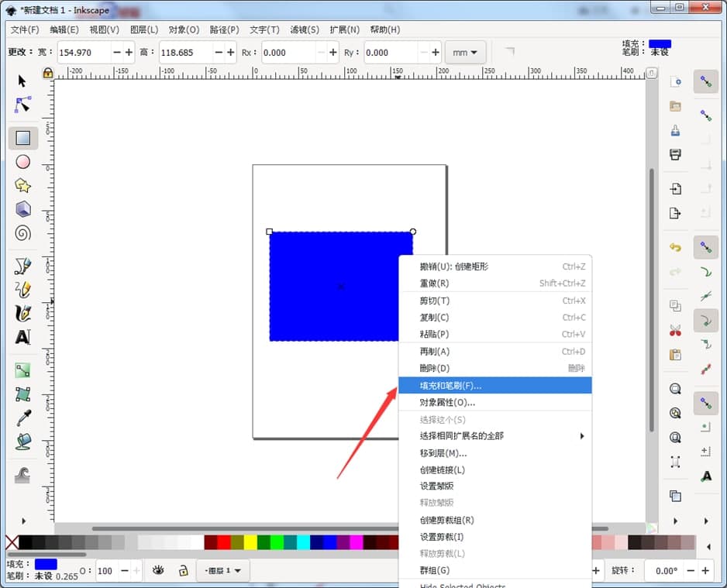Select the Rectangle tool
Screen dimensions: 727x588
(22, 137)
